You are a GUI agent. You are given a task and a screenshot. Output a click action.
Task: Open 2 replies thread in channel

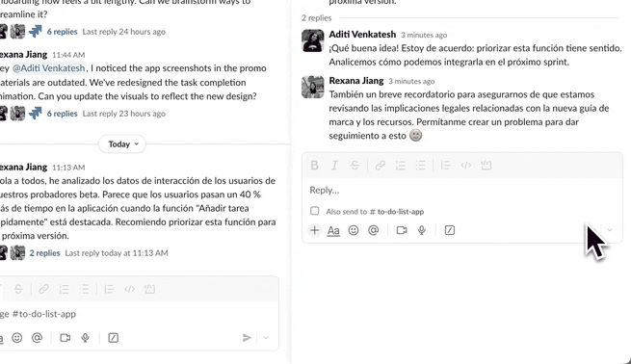44,253
